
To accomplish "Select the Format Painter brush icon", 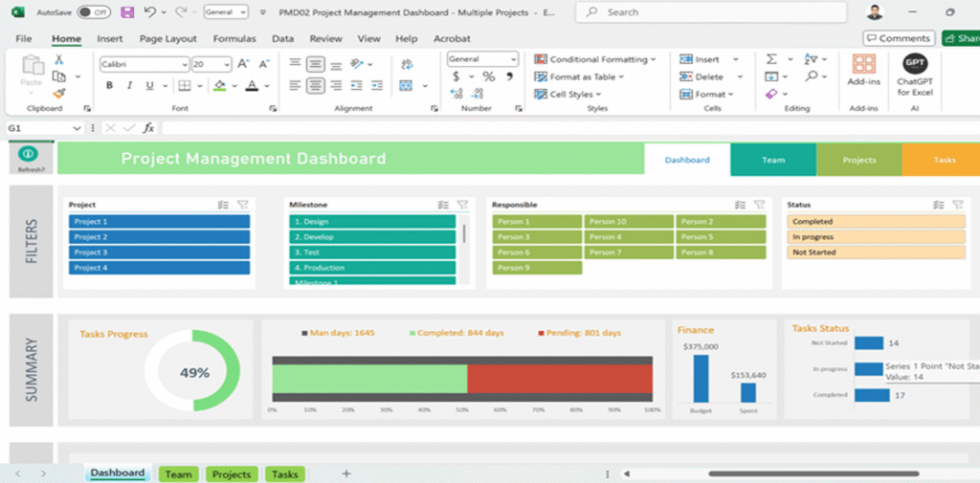I will 59,94.
